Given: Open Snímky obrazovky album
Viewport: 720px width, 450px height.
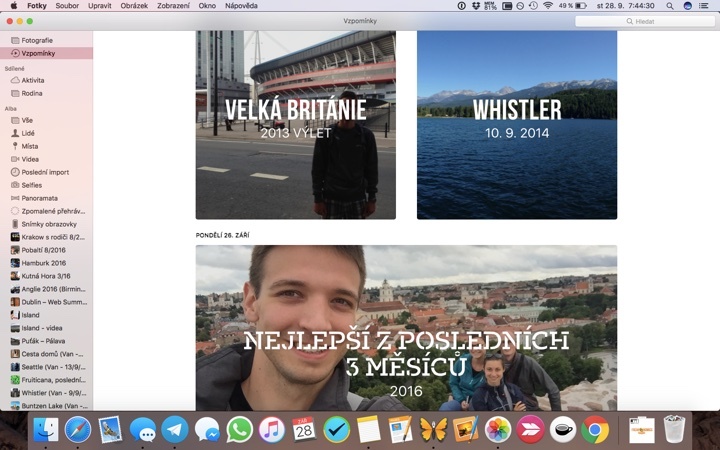Looking at the screenshot, I should (x=46, y=224).
